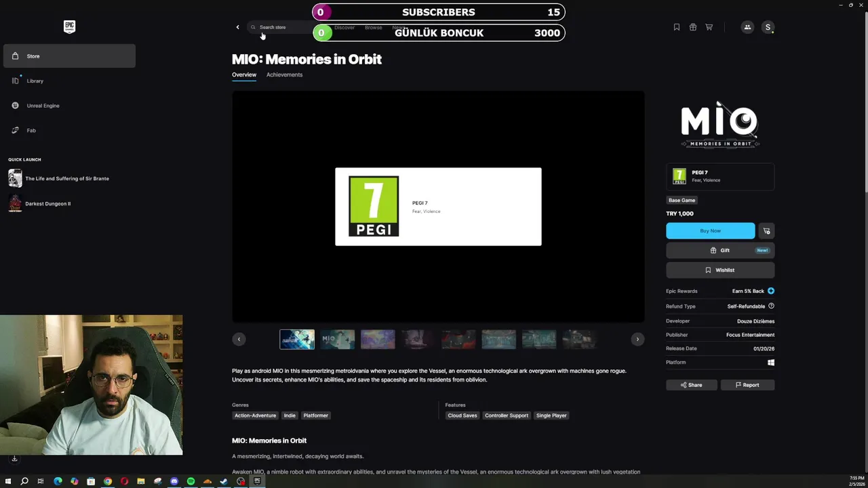The height and width of the screenshot is (488, 868).
Task: Click the PEGI 7 rating badge in the purchase panel
Action: (x=720, y=176)
